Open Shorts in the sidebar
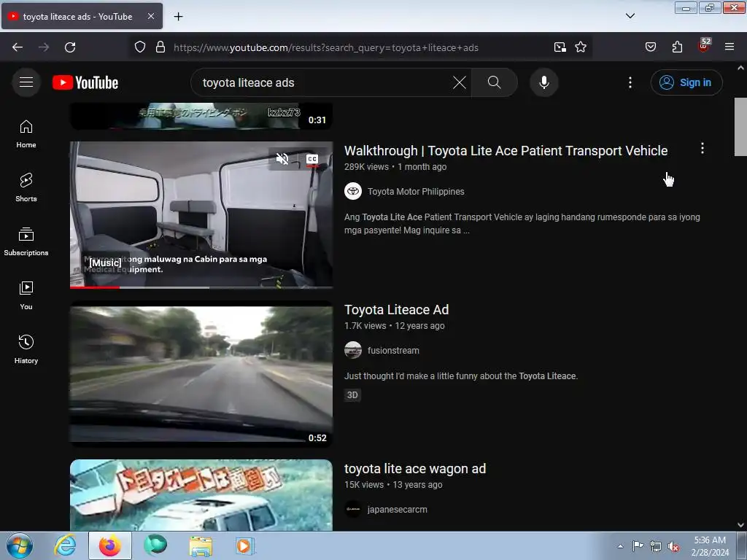The width and height of the screenshot is (747, 560). pos(26,187)
